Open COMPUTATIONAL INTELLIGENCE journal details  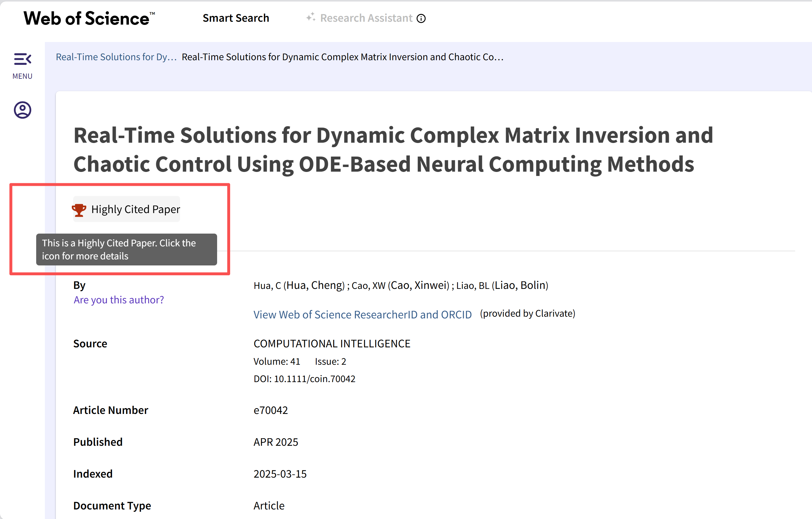tap(332, 343)
